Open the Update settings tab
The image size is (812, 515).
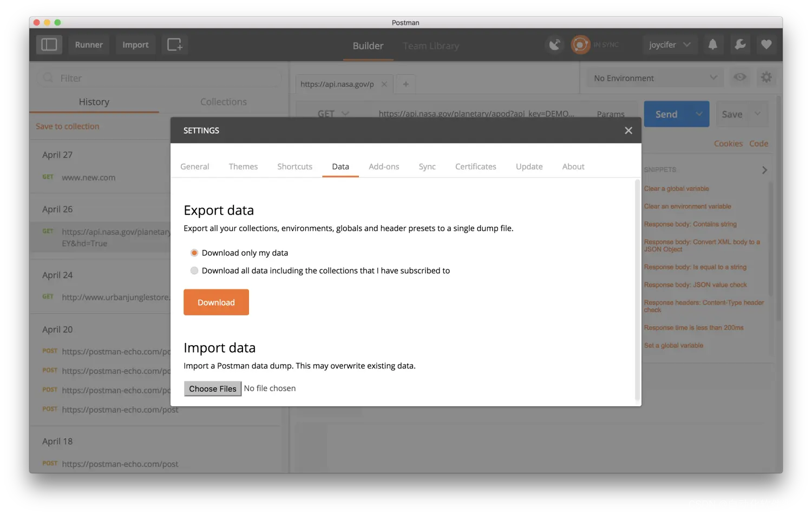[529, 167]
